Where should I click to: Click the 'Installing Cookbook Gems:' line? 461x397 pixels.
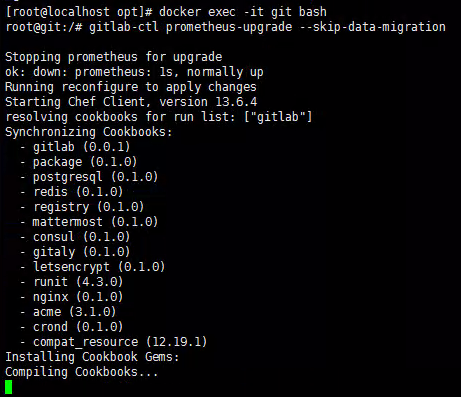pyautogui.click(x=92, y=357)
